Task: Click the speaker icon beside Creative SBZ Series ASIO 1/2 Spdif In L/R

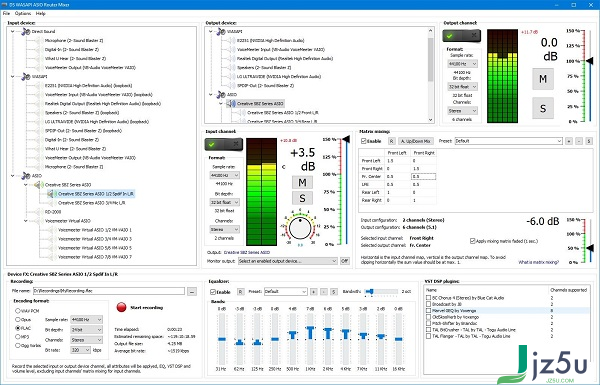Action: 51,194
